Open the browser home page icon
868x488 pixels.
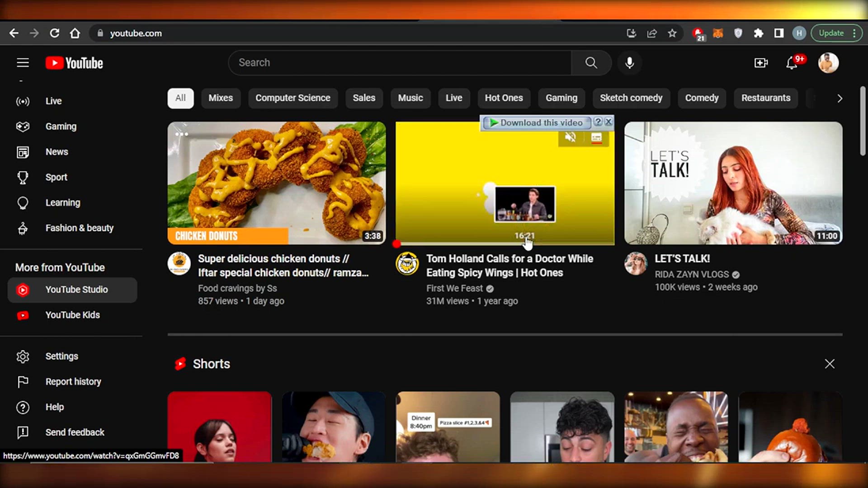pyautogui.click(x=75, y=33)
